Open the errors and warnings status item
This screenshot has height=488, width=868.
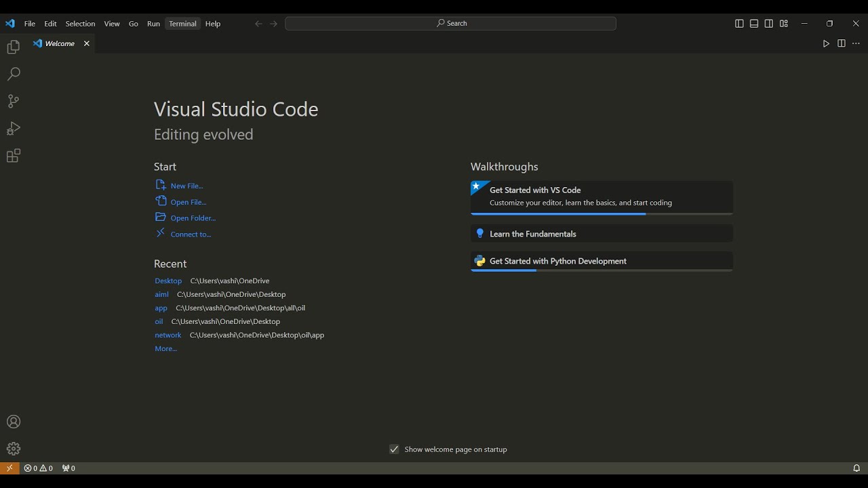[x=39, y=468]
